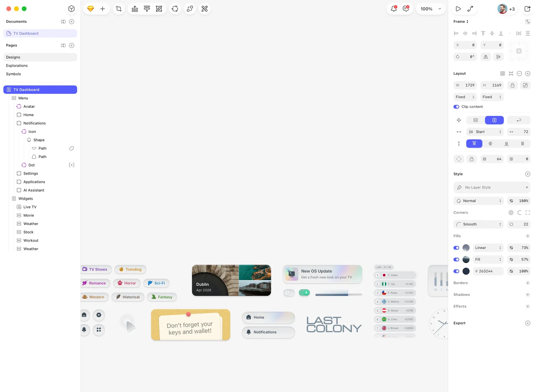Toggle Clip content switch
This screenshot has width=536, height=392.
coord(456,107)
